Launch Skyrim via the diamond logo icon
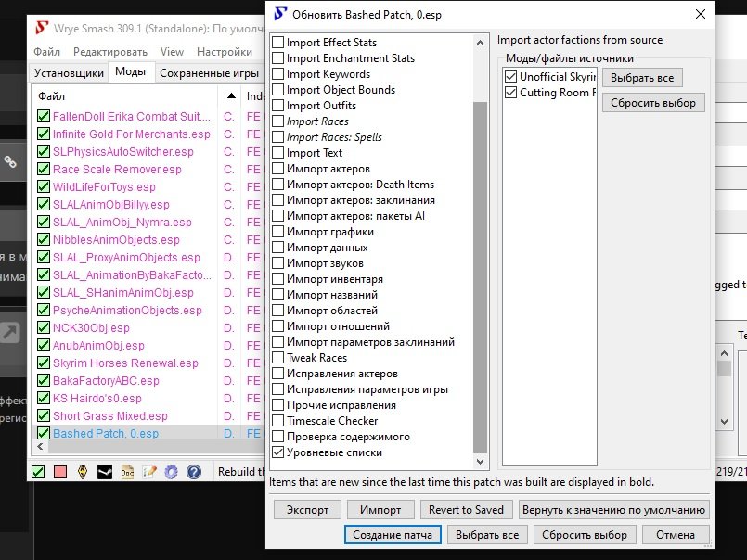 (83, 472)
